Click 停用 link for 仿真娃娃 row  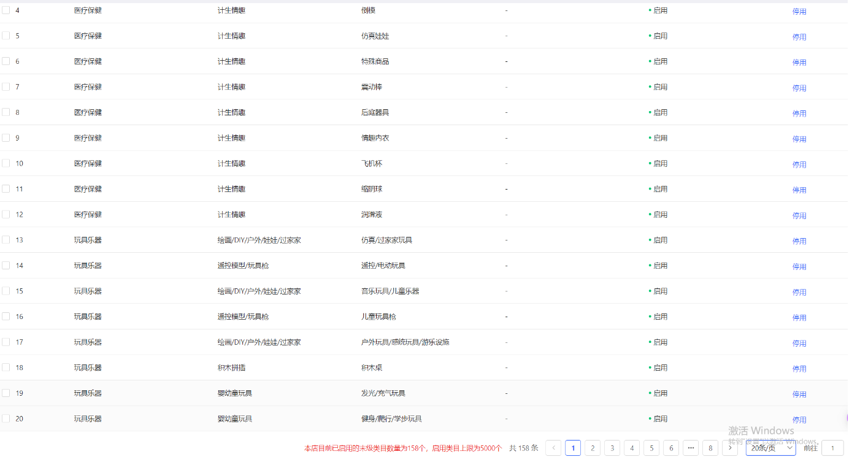coord(799,37)
